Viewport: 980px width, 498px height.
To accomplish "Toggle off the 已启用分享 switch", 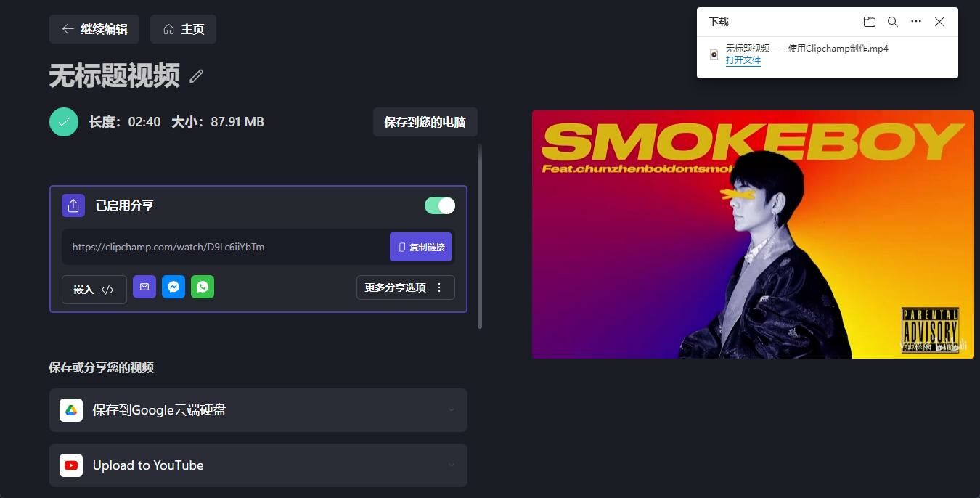I will pyautogui.click(x=440, y=205).
